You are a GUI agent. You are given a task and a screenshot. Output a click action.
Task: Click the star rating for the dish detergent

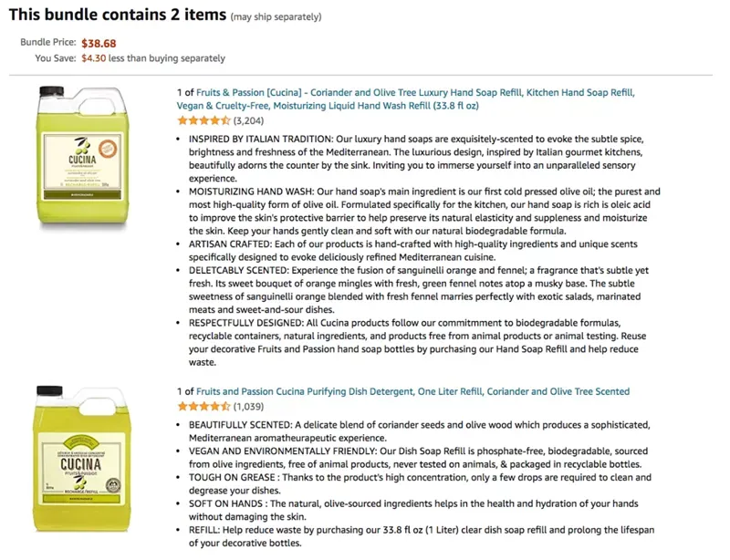(203, 407)
